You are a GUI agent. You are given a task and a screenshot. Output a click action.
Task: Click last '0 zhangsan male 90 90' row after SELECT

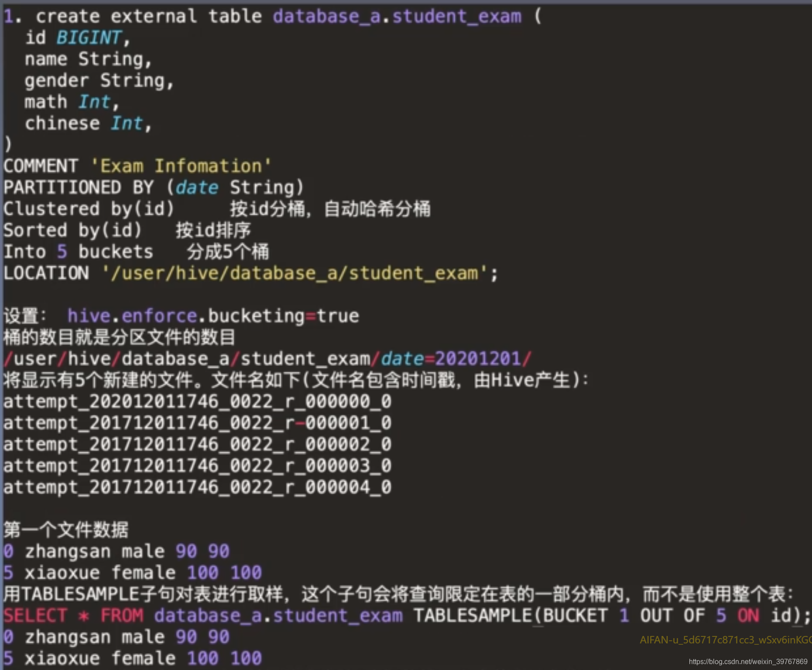coord(116,637)
